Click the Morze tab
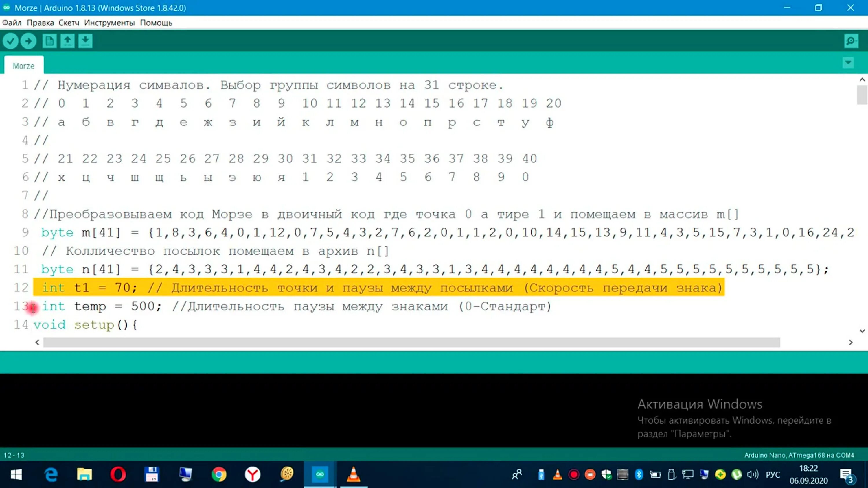Viewport: 868px width, 488px height. 23,66
